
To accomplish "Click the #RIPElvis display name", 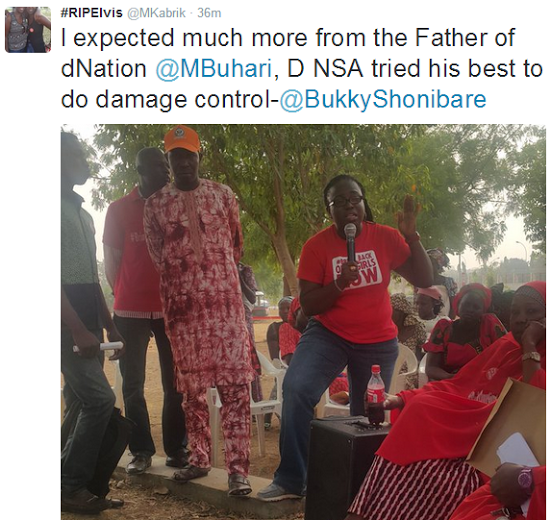I will tap(92, 13).
